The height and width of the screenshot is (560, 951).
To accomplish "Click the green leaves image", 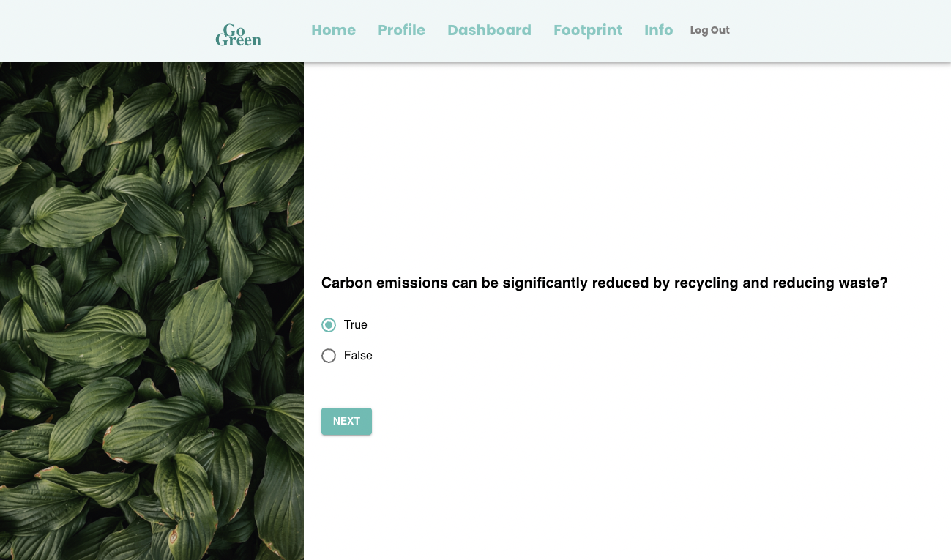I will point(152,311).
